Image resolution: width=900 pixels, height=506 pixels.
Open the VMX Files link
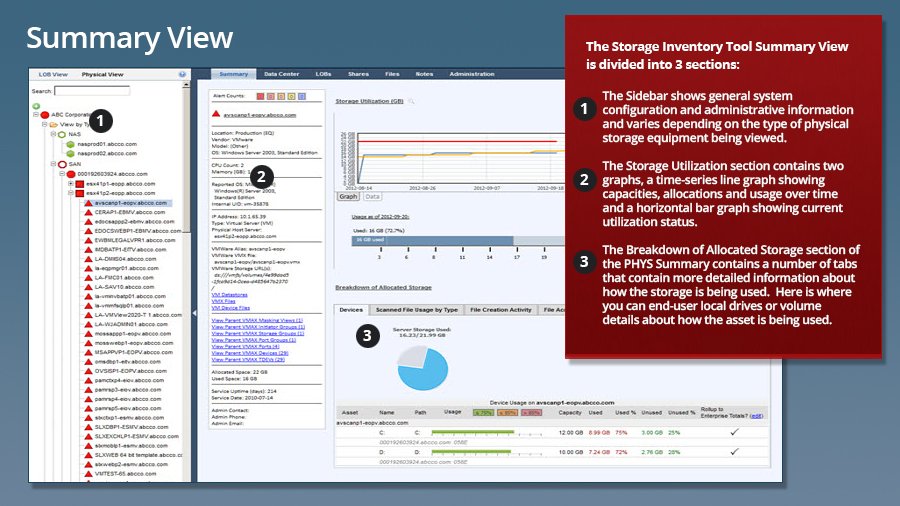pos(223,301)
